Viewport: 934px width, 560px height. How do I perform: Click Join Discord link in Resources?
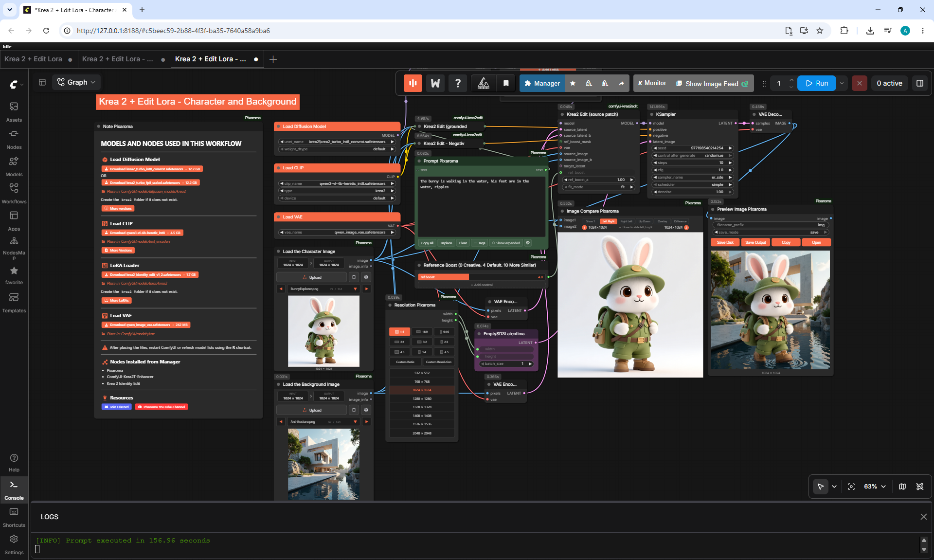[x=117, y=407]
